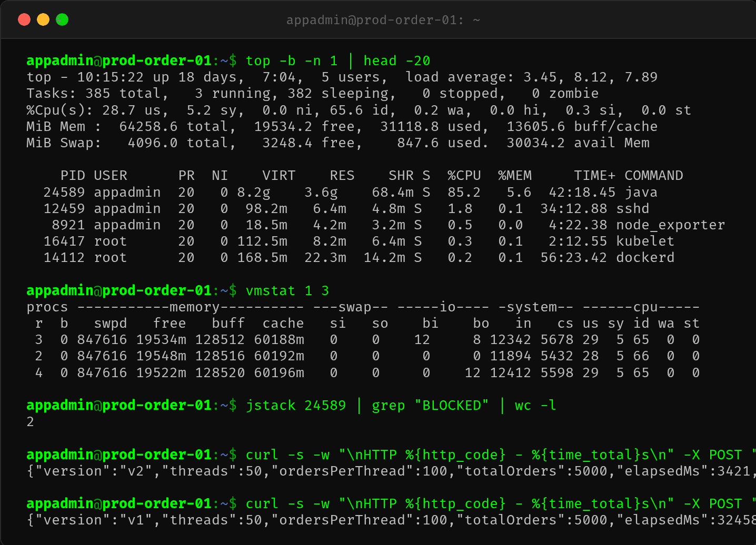Click the '5432' context switch value
This screenshot has height=545, width=756.
(556, 356)
